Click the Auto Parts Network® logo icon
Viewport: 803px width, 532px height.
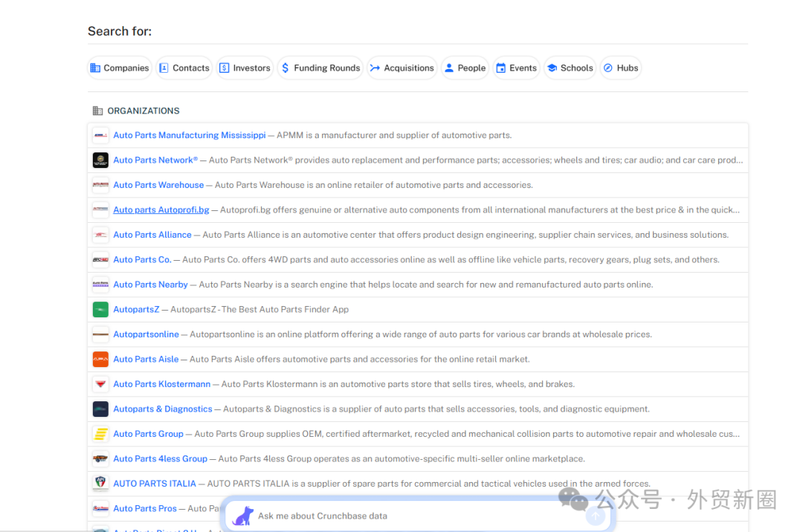(100, 160)
